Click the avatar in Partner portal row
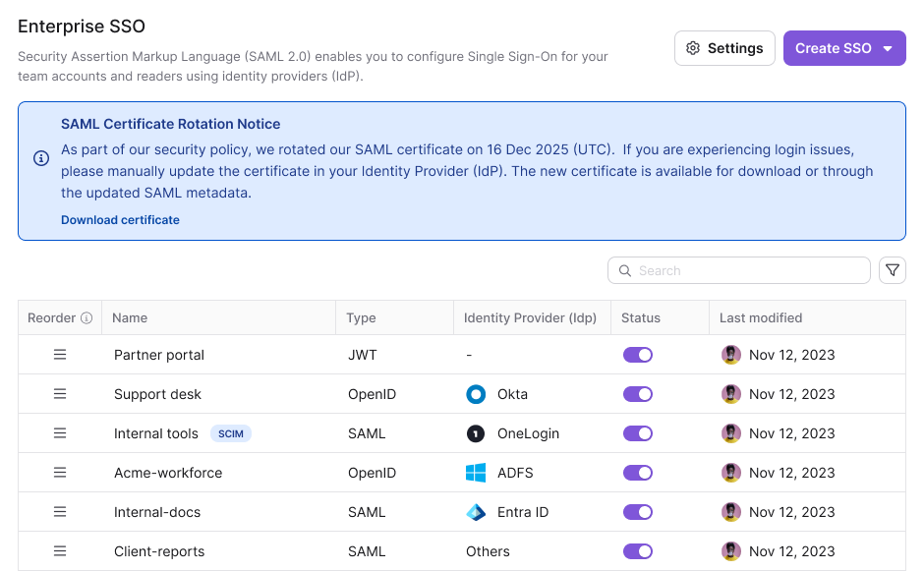Viewport: 924px width, 571px height. point(731,355)
